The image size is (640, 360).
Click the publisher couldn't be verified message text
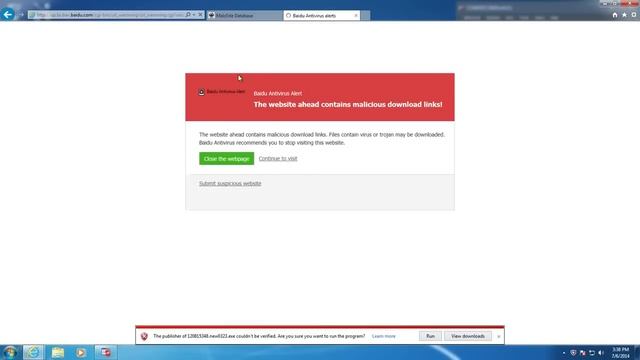click(259, 336)
